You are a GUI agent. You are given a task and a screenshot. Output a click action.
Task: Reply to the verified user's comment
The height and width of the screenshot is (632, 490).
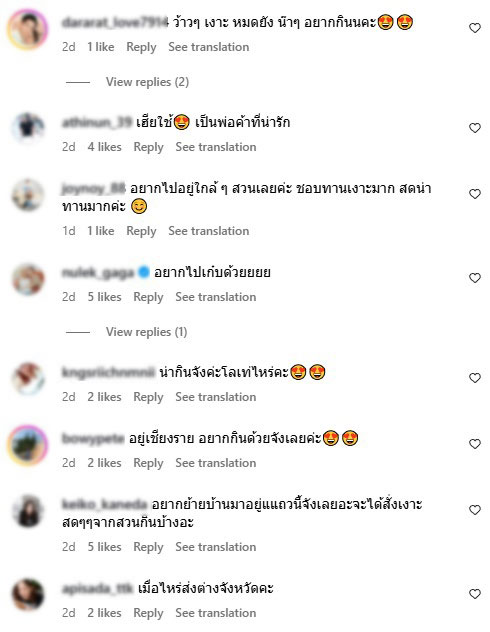point(148,297)
